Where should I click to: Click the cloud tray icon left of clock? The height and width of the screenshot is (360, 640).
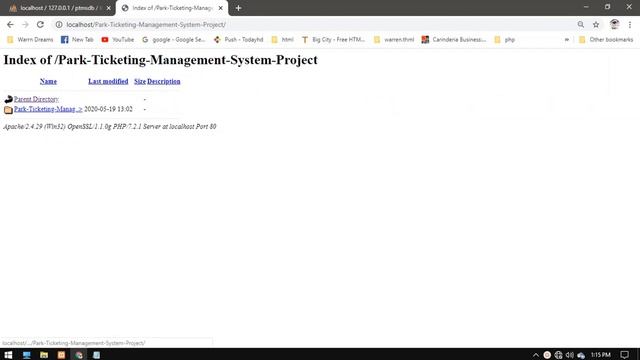tap(581, 355)
